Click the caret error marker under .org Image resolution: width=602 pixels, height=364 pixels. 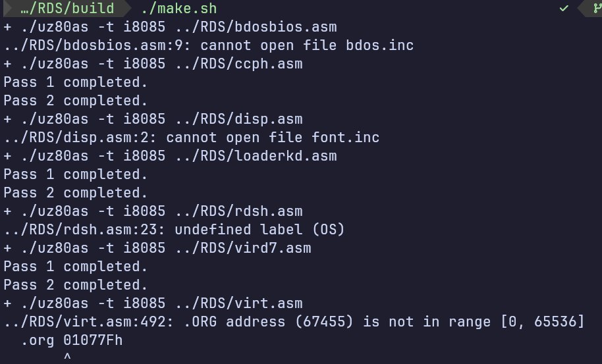pos(67,357)
